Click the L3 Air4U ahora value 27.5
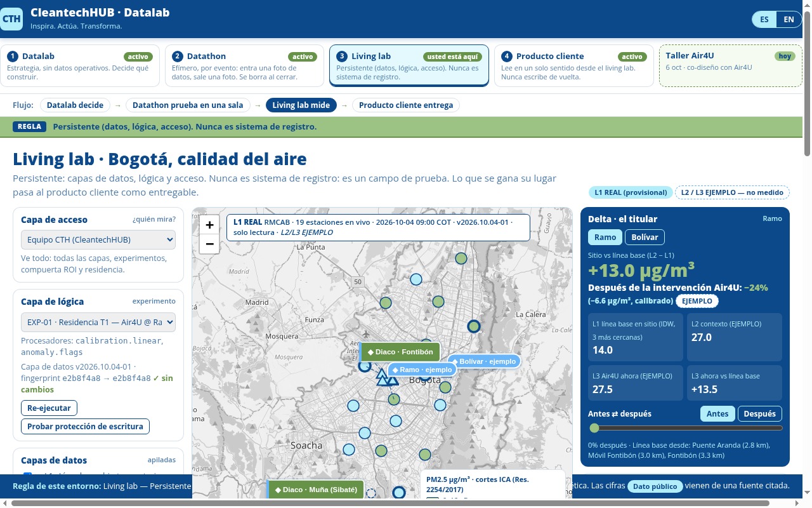Image resolution: width=812 pixels, height=508 pixels. pyautogui.click(x=603, y=389)
